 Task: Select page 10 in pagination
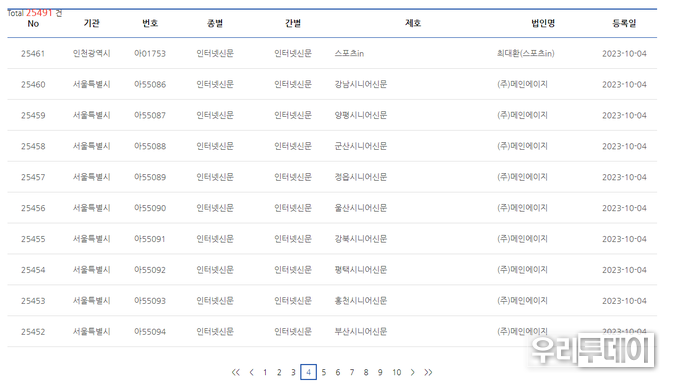pyautogui.click(x=396, y=372)
